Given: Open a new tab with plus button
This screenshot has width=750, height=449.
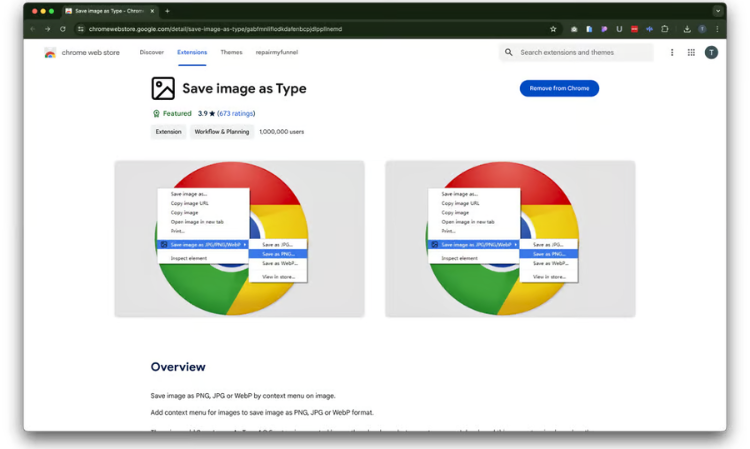Looking at the screenshot, I should point(167,11).
